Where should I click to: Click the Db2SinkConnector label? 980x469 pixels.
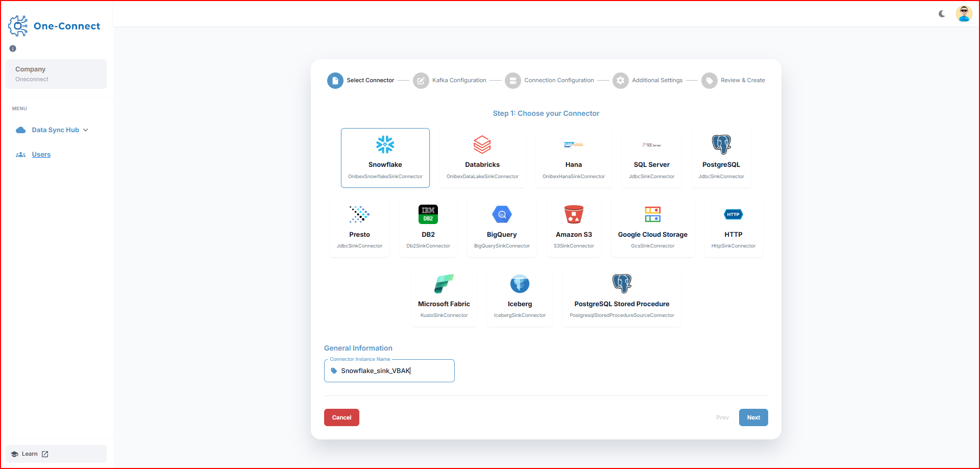[428, 246]
